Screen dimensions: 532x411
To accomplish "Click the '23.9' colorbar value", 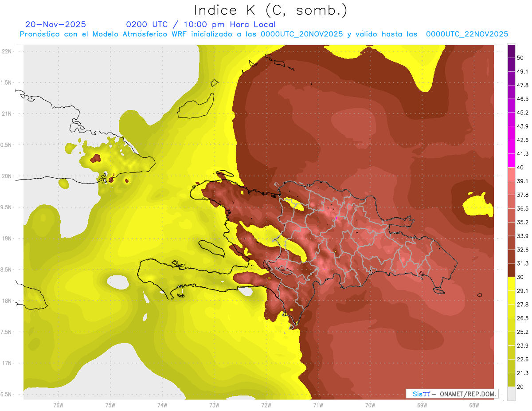I will click(523, 346).
